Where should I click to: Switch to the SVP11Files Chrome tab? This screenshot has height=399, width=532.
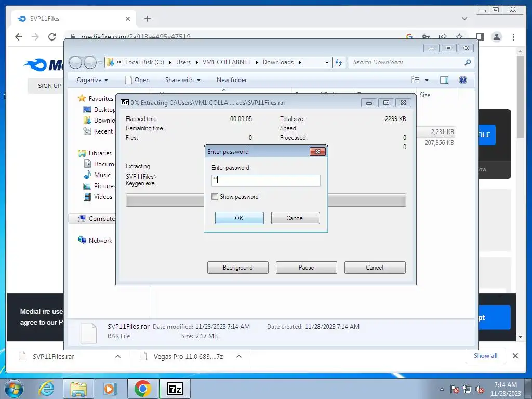click(74, 19)
